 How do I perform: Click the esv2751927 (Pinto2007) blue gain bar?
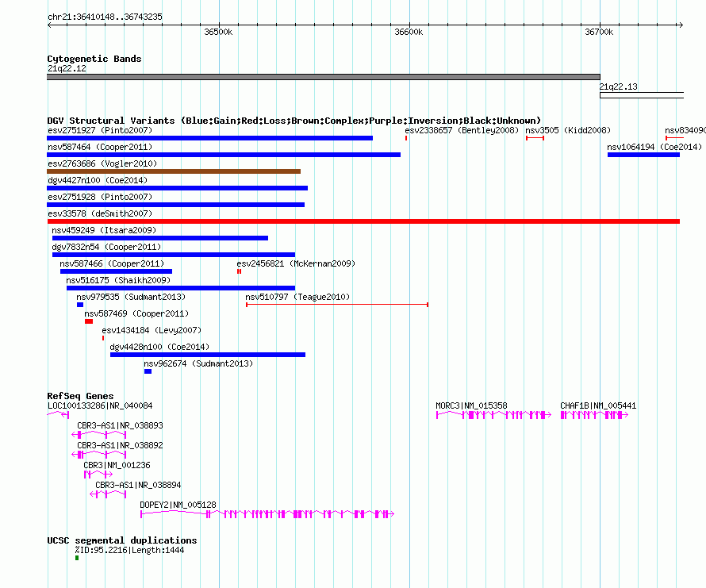[210, 138]
